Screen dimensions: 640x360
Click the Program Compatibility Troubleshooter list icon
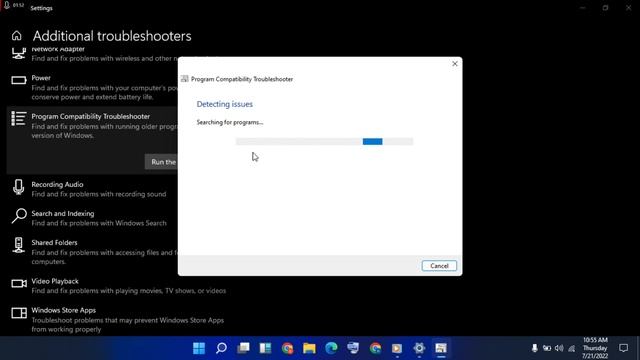(19, 118)
